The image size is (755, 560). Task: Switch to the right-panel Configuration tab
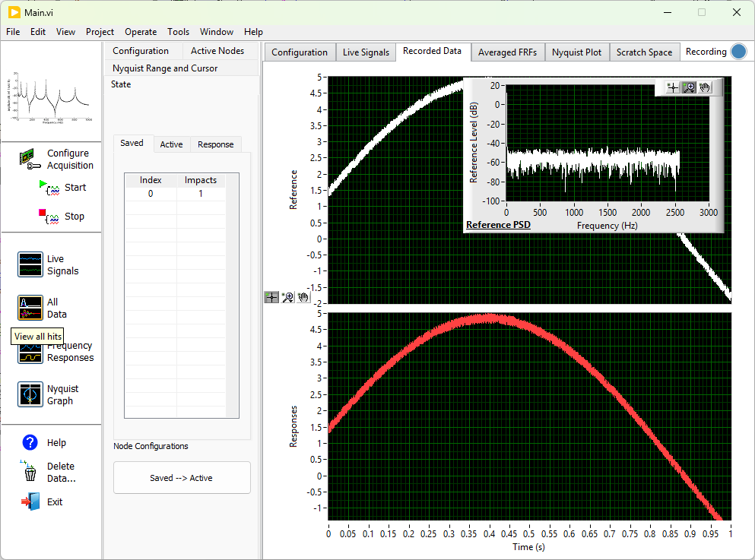pyautogui.click(x=300, y=52)
